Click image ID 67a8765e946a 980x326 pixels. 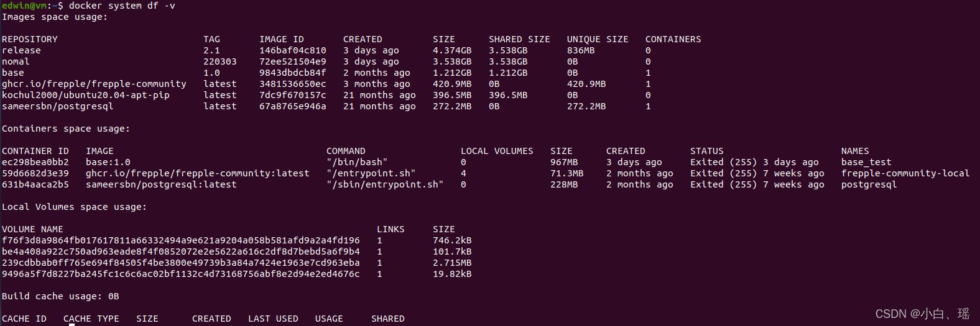(293, 106)
